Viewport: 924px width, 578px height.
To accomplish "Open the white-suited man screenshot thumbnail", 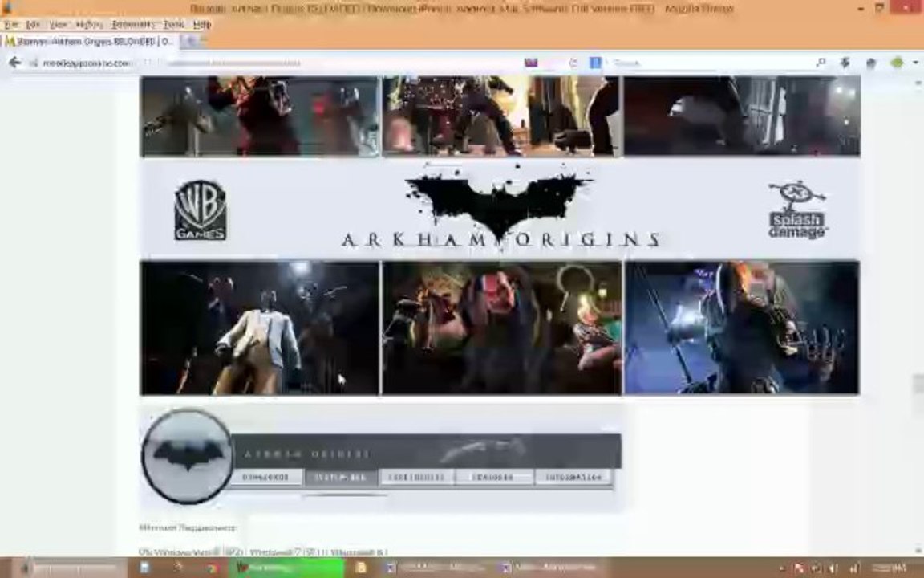I will point(260,328).
